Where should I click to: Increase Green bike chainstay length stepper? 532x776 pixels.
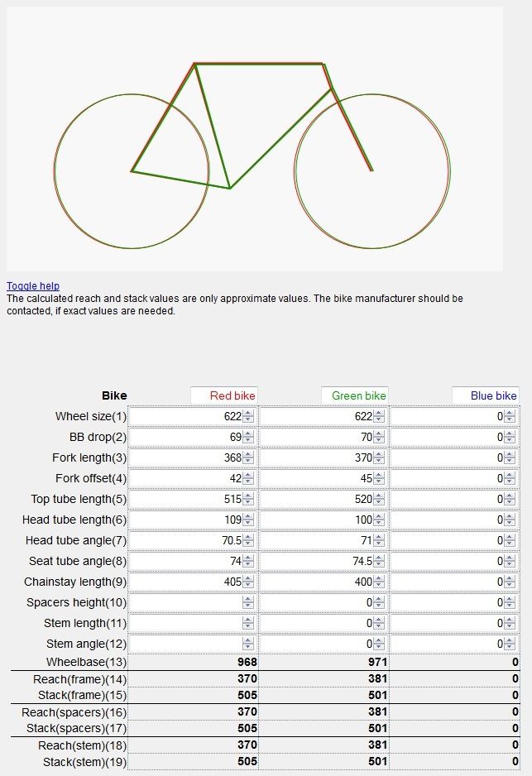(379, 578)
